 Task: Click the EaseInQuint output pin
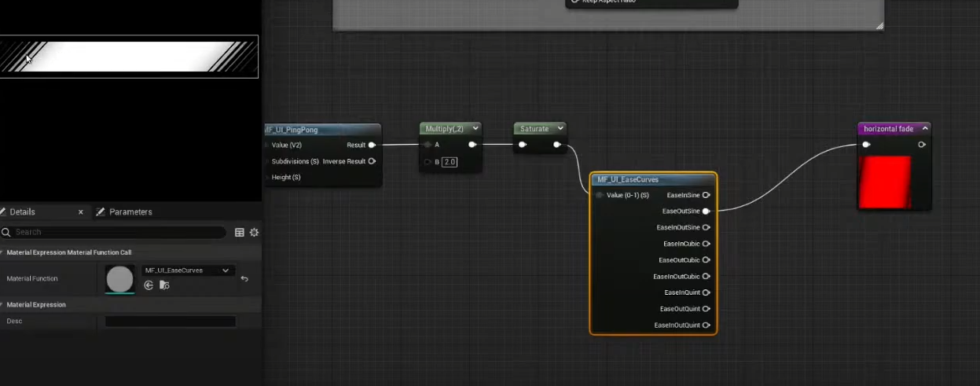[x=707, y=292]
